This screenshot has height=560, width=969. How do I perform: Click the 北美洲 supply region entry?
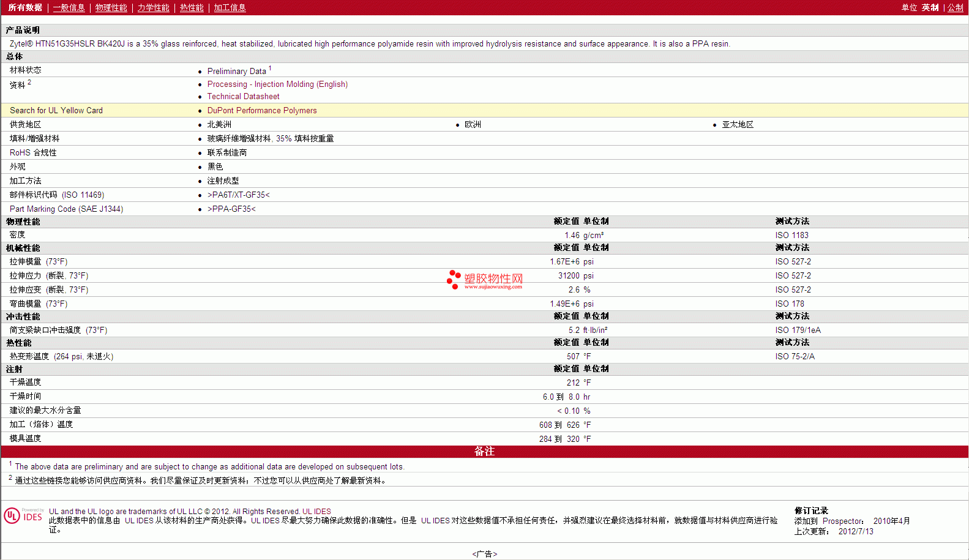(x=219, y=125)
